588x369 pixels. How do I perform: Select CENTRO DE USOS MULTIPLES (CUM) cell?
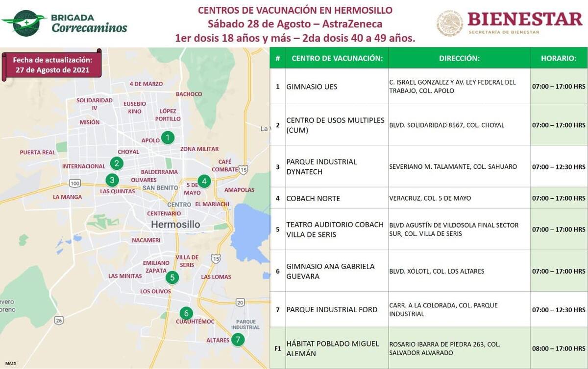point(337,125)
